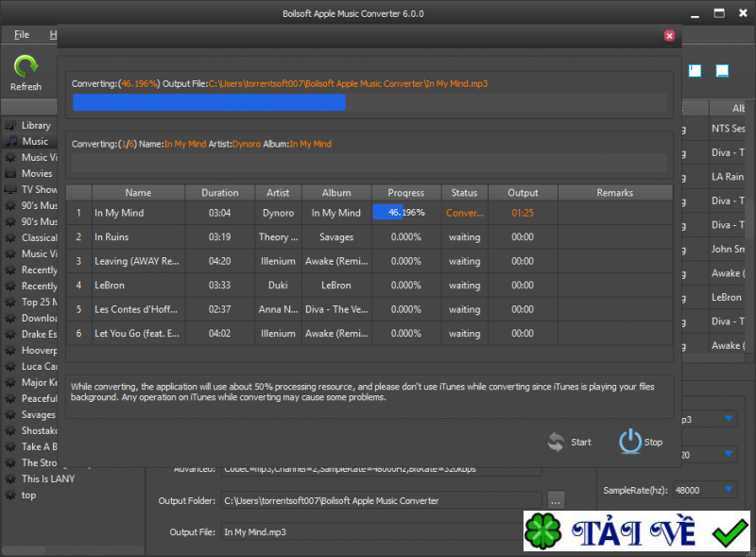This screenshot has width=756, height=557.
Task: Open the File menu
Action: [22, 35]
